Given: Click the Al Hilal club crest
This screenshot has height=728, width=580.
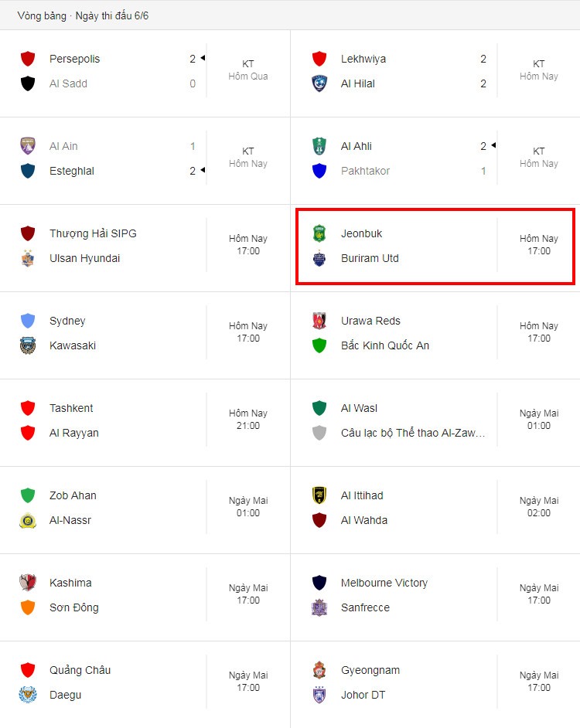Looking at the screenshot, I should coord(319,83).
